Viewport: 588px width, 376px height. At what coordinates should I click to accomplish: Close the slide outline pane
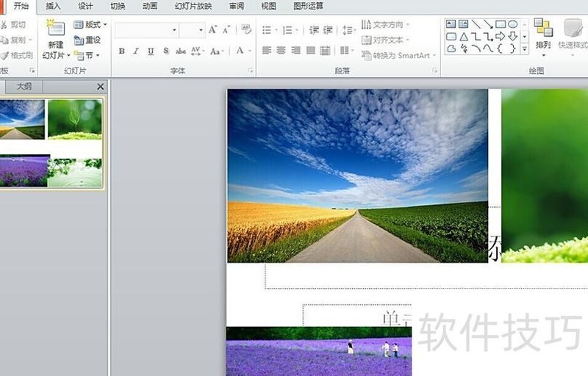101,87
